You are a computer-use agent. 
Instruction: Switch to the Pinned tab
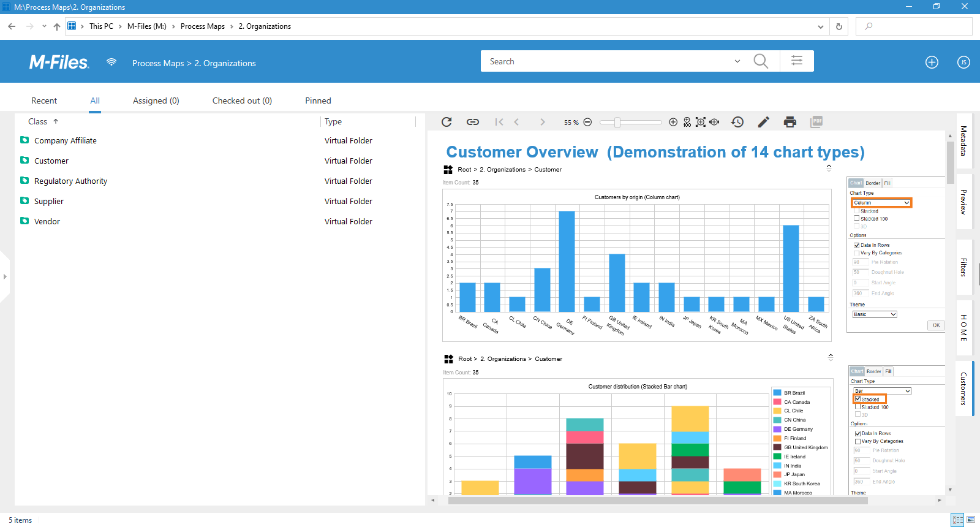point(318,100)
